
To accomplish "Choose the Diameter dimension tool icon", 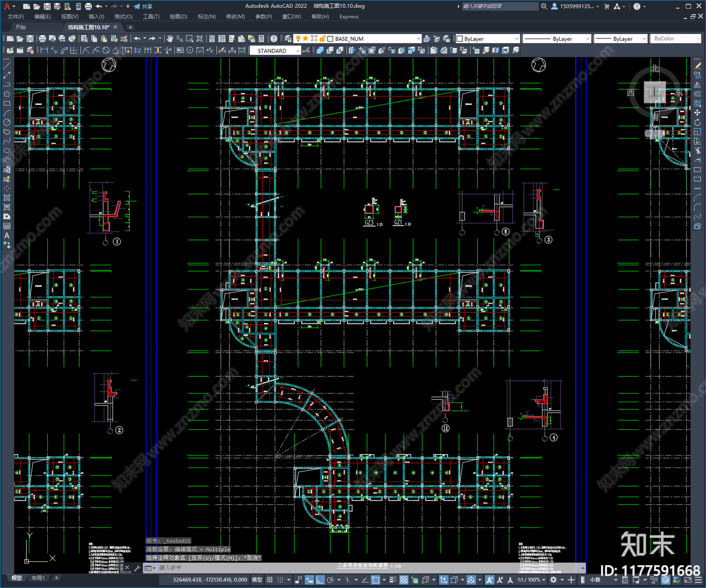I will point(106,50).
